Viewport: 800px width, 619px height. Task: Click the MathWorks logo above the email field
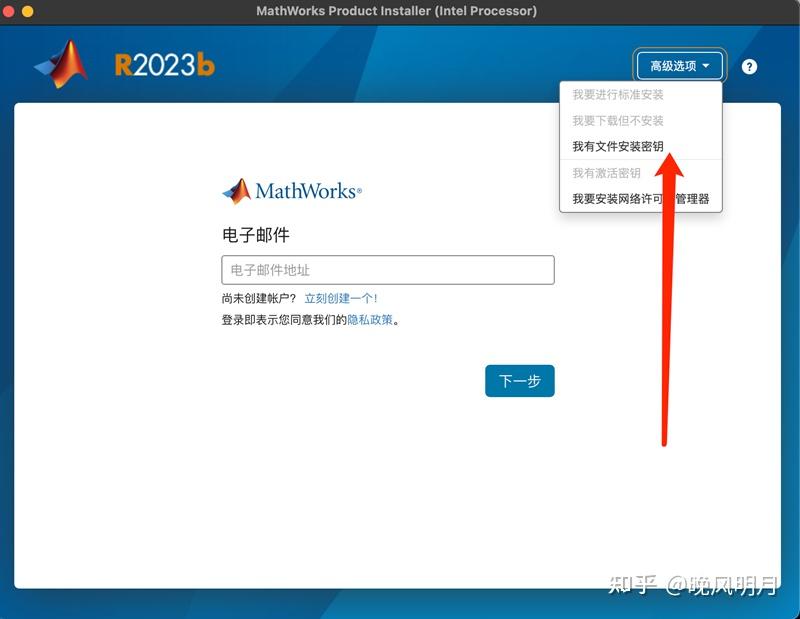coord(290,190)
